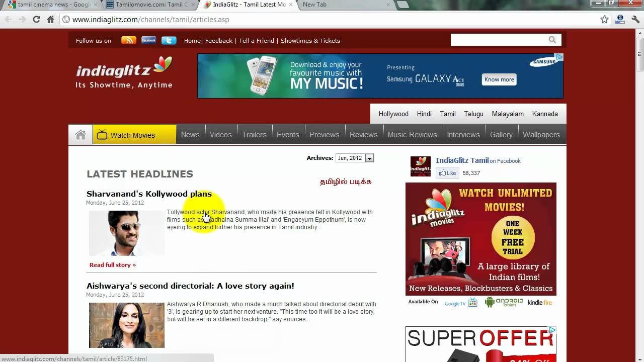The image size is (644, 362).
Task: Open the Events menu item
Action: [x=288, y=135]
